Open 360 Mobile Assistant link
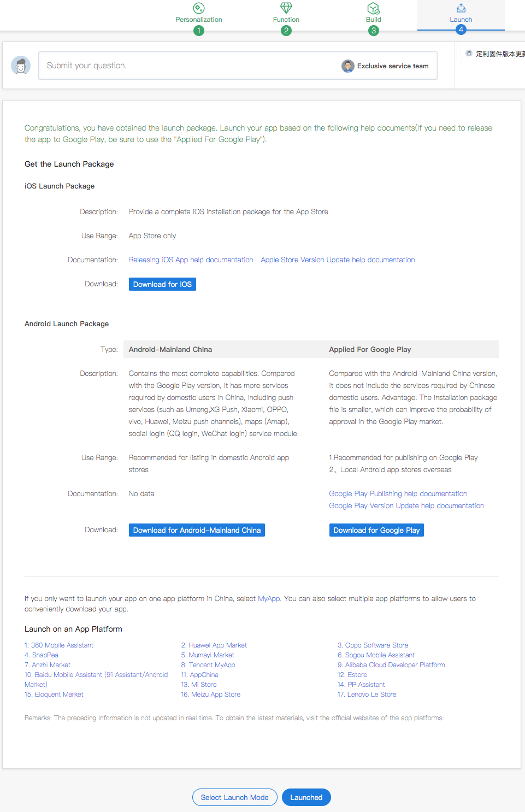 pyautogui.click(x=59, y=645)
